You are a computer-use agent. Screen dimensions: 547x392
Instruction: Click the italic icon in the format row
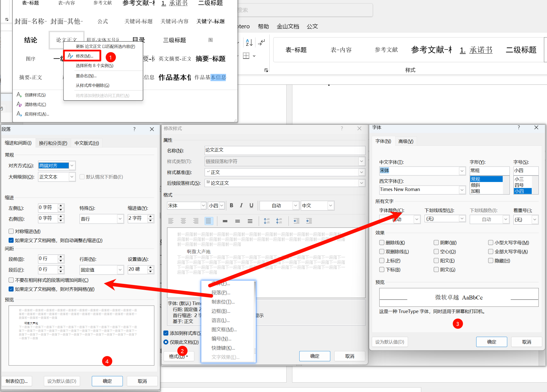click(x=241, y=205)
